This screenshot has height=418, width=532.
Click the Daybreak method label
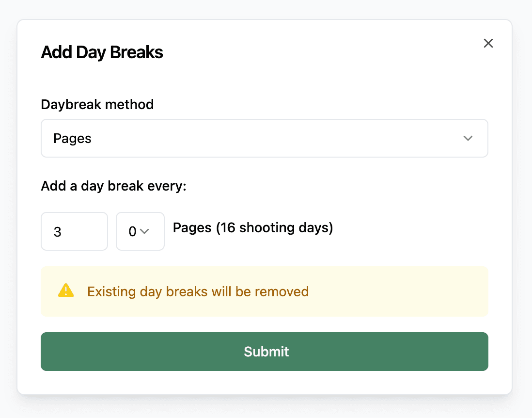point(97,104)
